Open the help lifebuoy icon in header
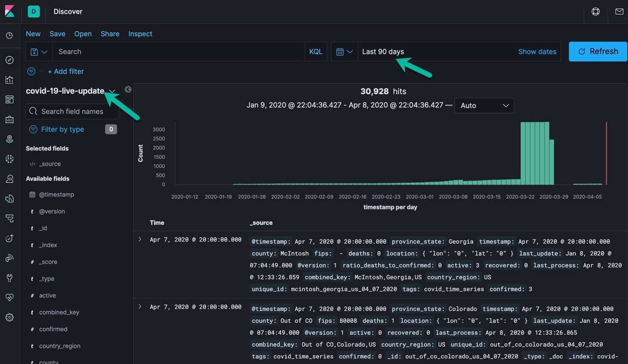This screenshot has width=628, height=364. click(x=596, y=11)
